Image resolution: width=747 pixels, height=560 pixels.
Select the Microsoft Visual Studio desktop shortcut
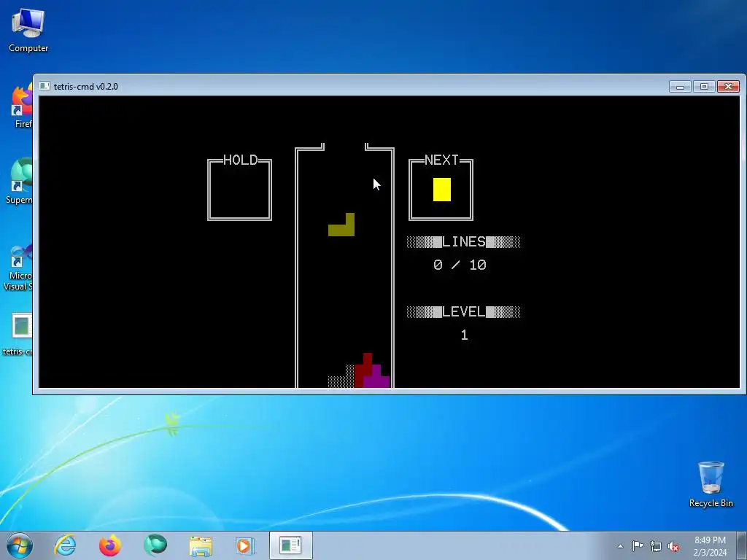click(x=19, y=267)
